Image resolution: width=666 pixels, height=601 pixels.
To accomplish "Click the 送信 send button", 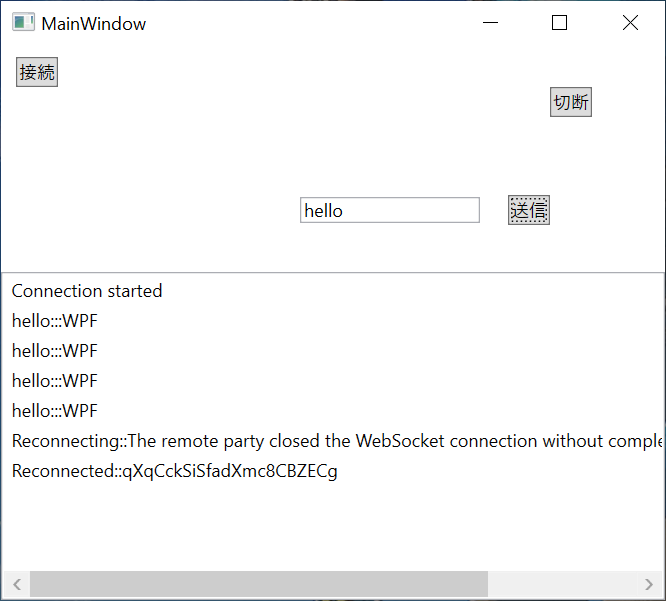I will click(x=529, y=210).
